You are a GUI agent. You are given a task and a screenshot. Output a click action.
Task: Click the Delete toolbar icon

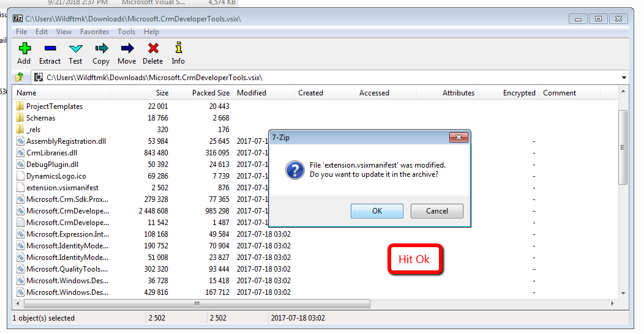[x=153, y=48]
